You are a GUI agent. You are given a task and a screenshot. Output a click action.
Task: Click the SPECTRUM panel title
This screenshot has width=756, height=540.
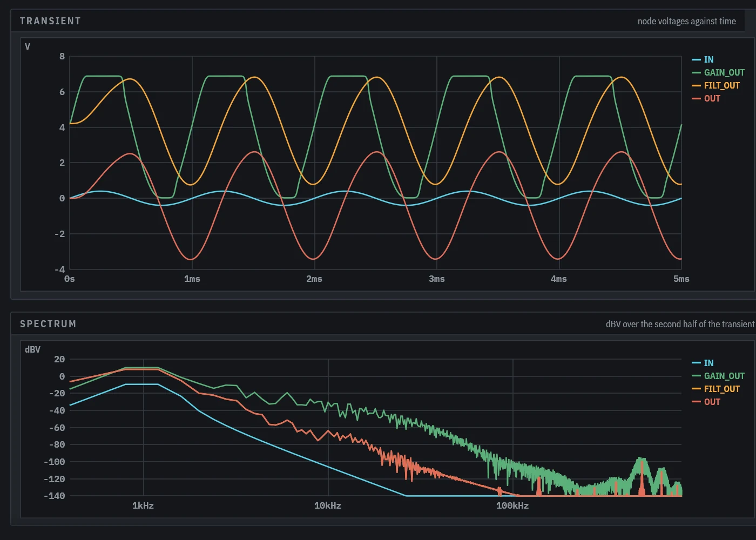click(48, 324)
